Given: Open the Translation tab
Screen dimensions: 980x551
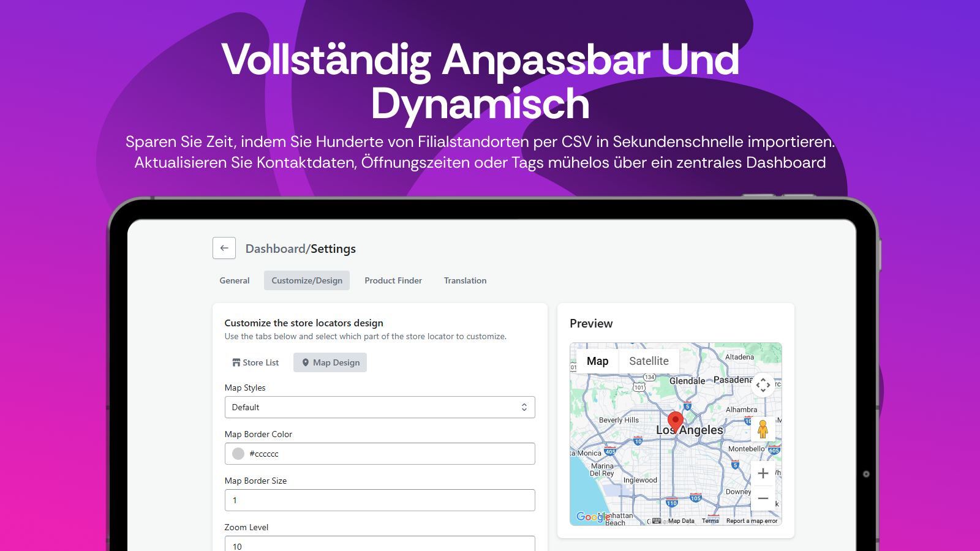Looking at the screenshot, I should (x=465, y=280).
